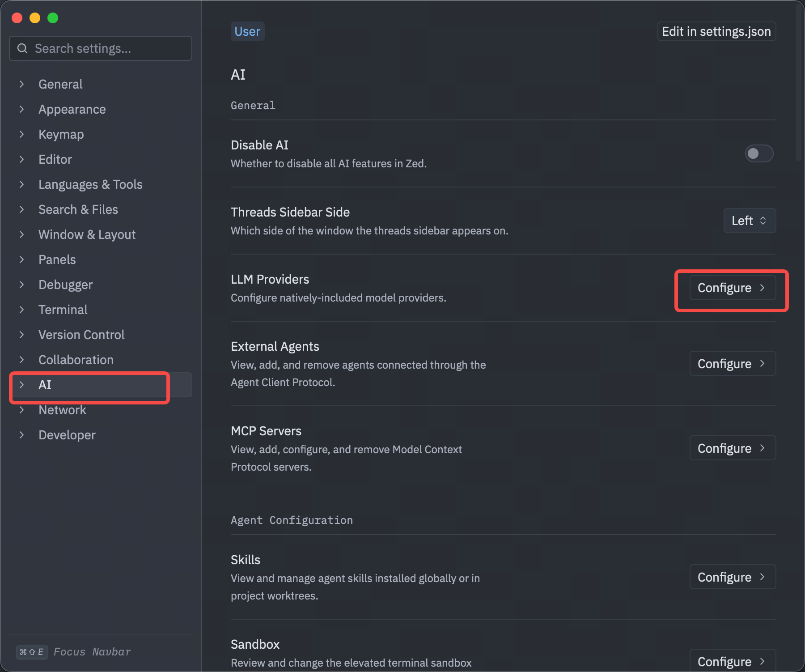Select the User settings tab

click(247, 31)
